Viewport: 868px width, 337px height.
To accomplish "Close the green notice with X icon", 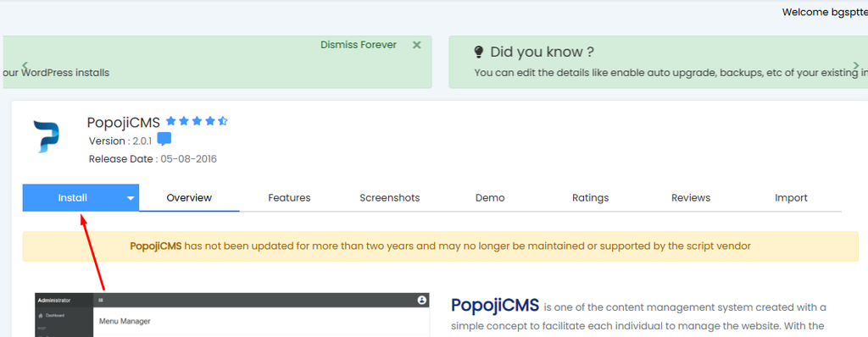I will (417, 45).
